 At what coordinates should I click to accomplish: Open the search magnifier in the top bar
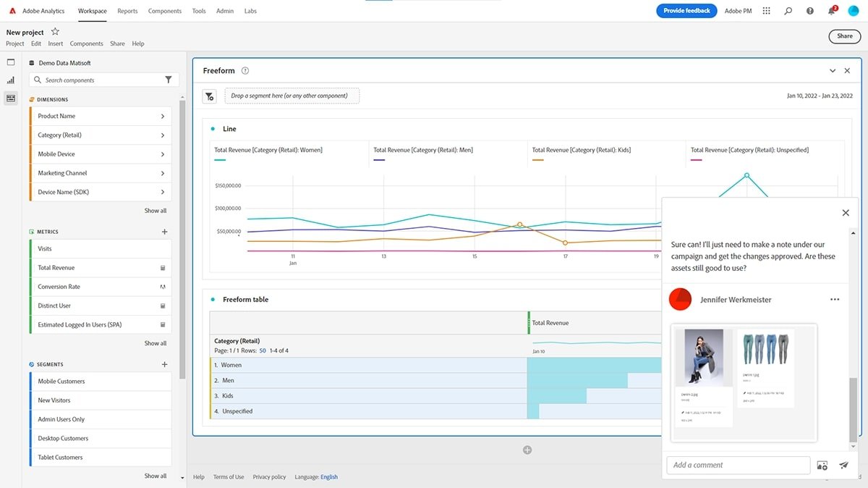[x=788, y=11]
